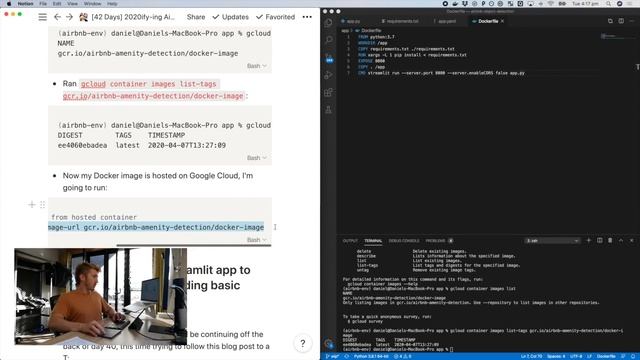The image size is (640, 360).
Task: Open the Manage gear at bottom of activity bar
Action: [x=329, y=344]
